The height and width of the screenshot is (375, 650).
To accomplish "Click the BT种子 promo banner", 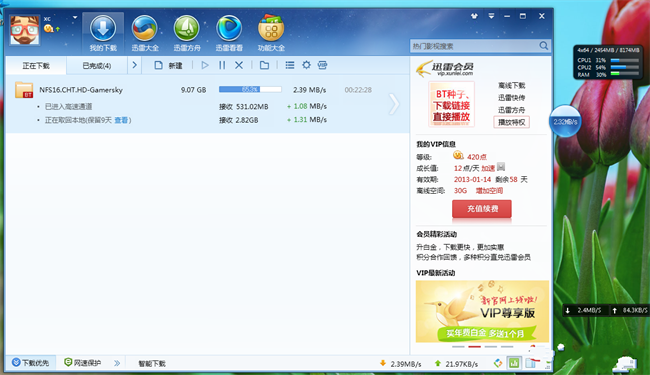I will (451, 104).
